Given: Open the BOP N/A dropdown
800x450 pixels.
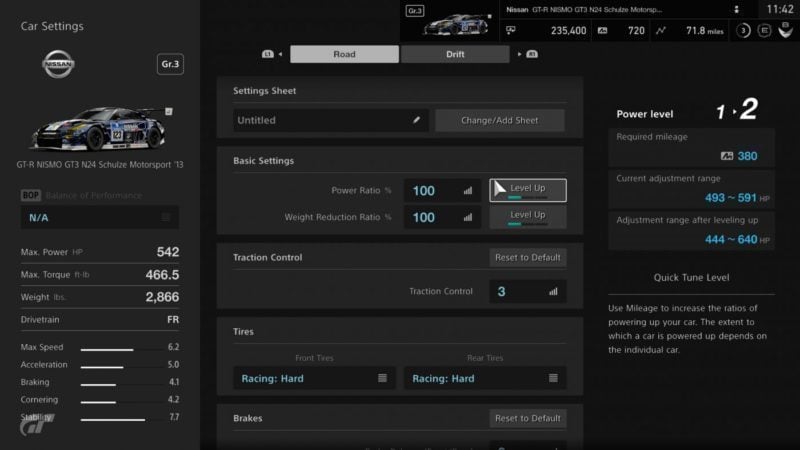Looking at the screenshot, I should [99, 218].
